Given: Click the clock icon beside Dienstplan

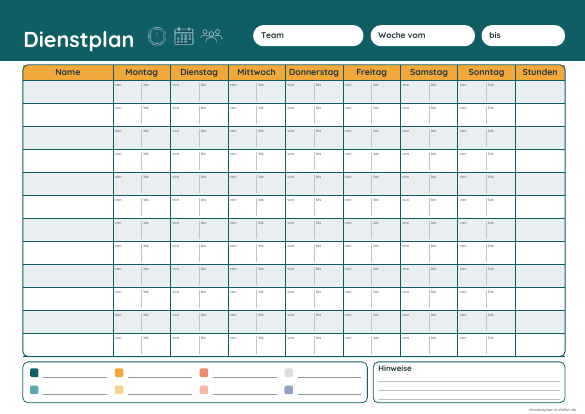Looking at the screenshot, I should click(157, 37).
